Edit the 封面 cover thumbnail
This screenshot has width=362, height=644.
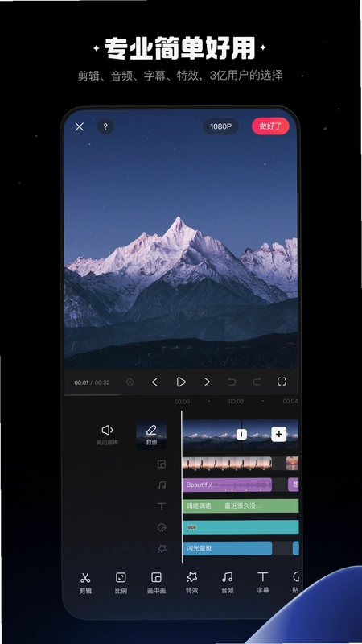tap(151, 435)
